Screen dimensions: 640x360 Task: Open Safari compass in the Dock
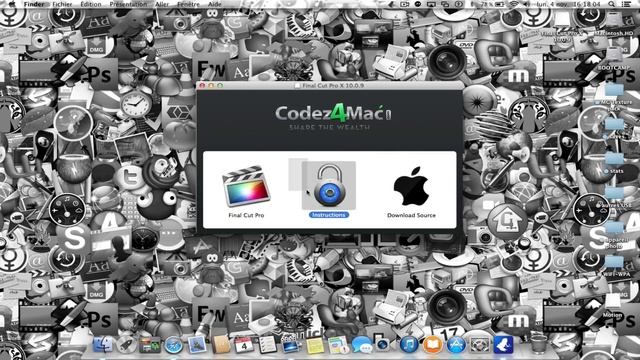(x=173, y=345)
